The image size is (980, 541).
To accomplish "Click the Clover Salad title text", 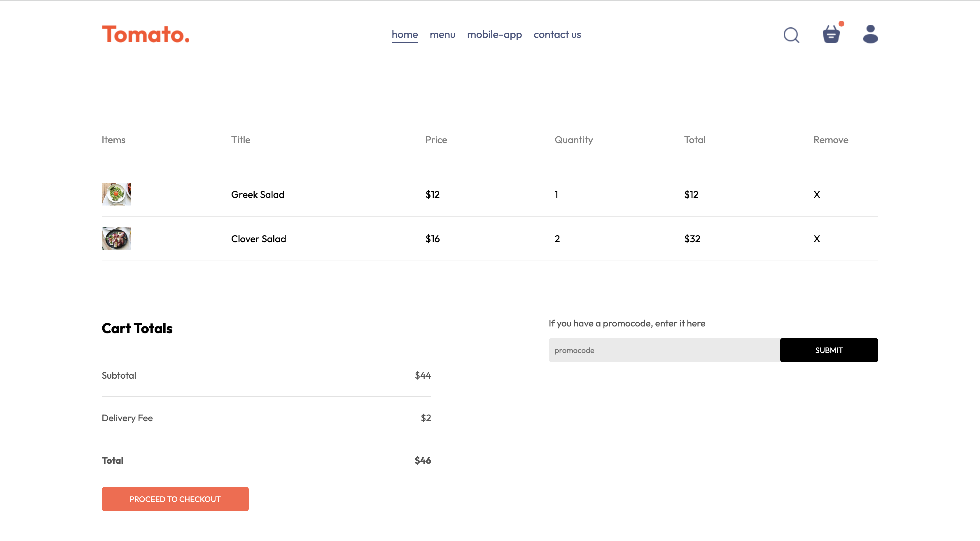I will click(x=258, y=239).
